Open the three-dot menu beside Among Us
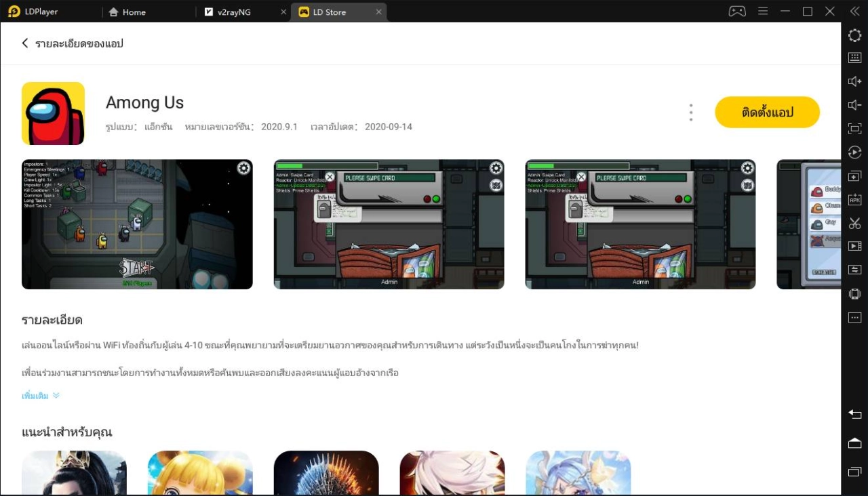 (x=690, y=112)
